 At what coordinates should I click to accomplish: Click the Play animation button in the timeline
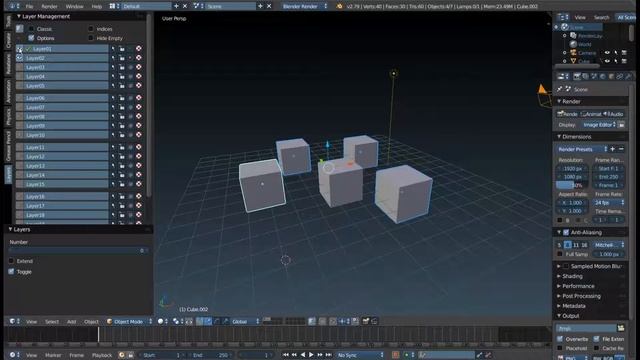311,355
